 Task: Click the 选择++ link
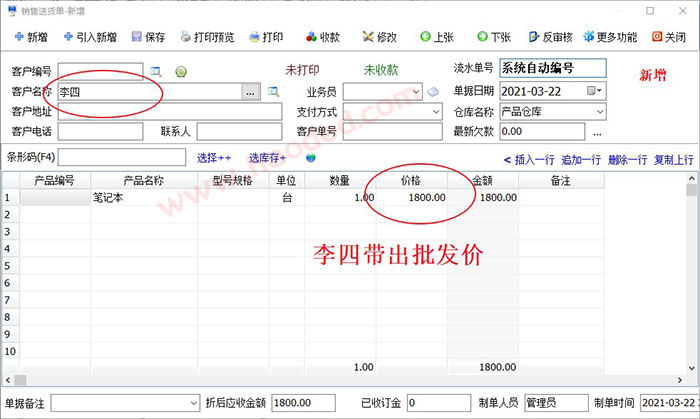coord(214,158)
